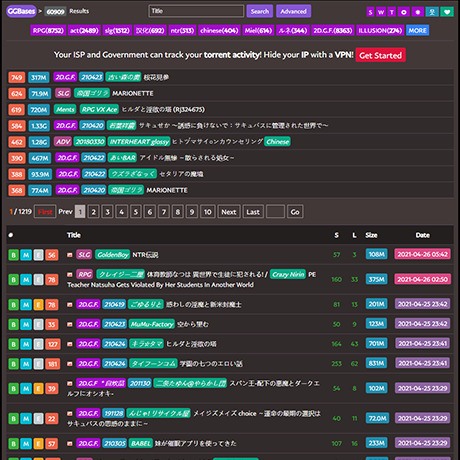Click the Prev page link
Screen dimensions: 460x460
[65, 212]
